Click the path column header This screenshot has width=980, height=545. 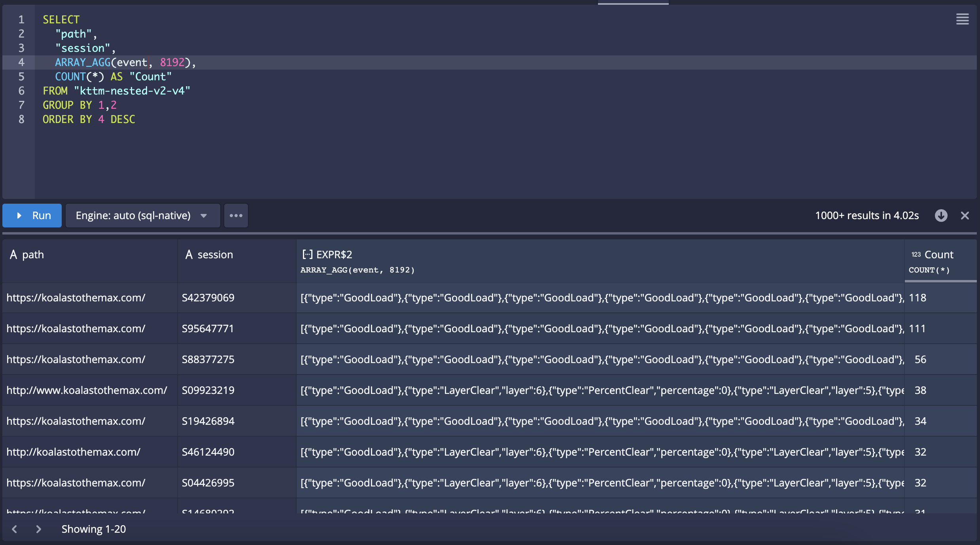tap(33, 255)
